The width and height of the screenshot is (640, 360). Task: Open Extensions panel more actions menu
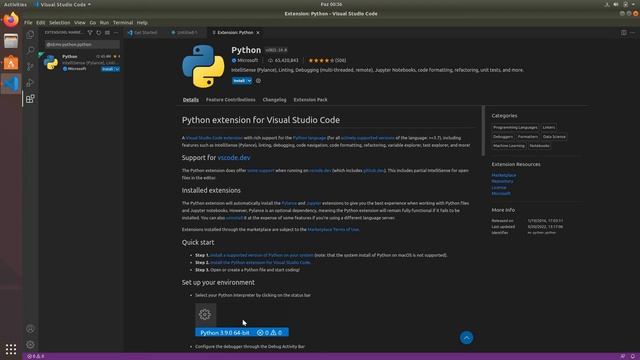pyautogui.click(x=116, y=33)
